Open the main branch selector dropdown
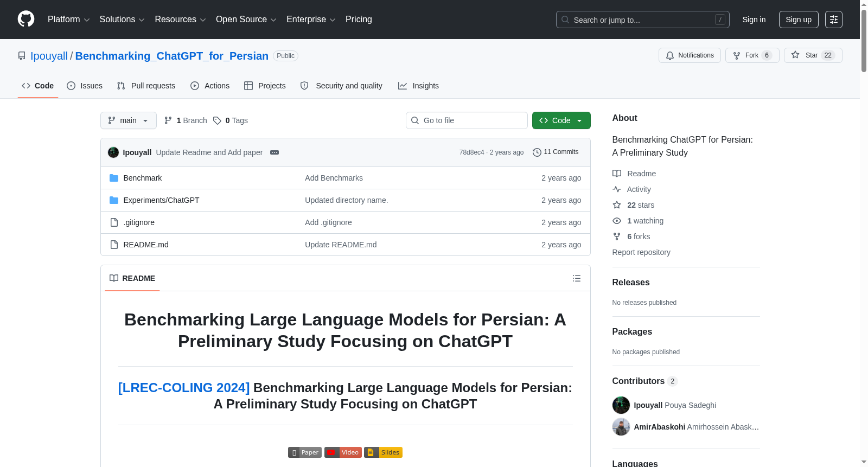This screenshot has height=467, width=868. [x=129, y=120]
